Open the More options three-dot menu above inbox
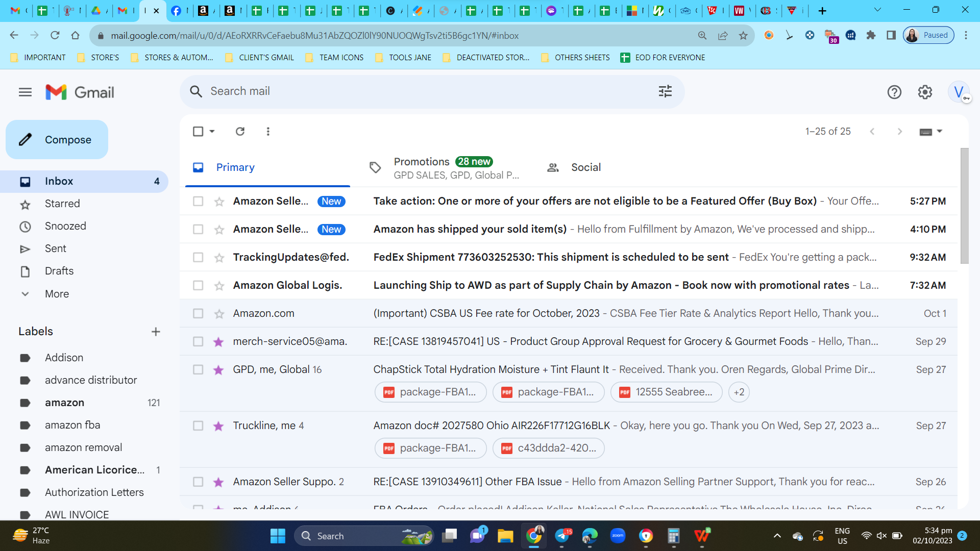The height and width of the screenshot is (551, 980). click(268, 132)
